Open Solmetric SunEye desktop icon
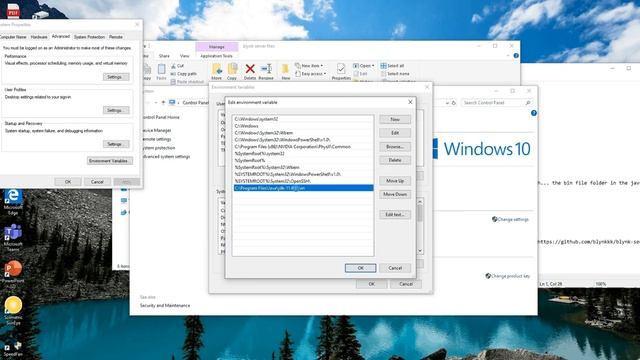 click(x=13, y=310)
